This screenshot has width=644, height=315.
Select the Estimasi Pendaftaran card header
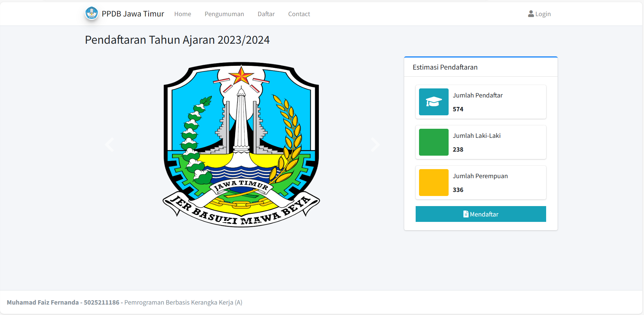(481, 67)
